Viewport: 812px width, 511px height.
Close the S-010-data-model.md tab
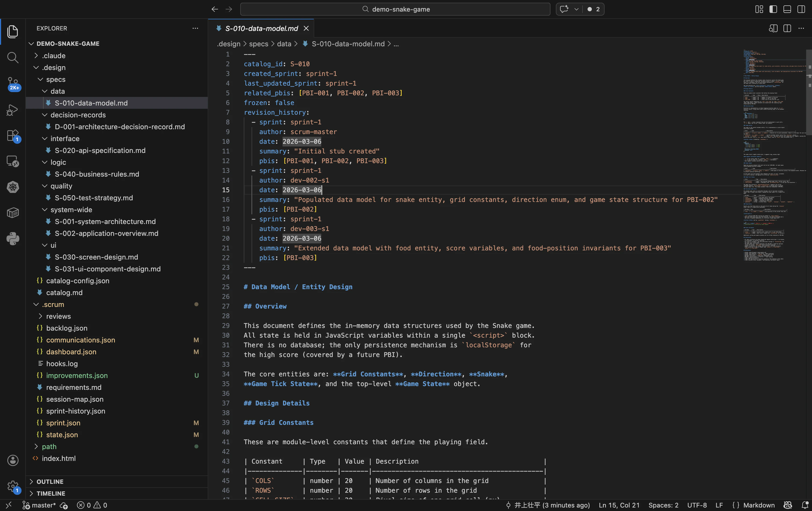[x=306, y=28]
